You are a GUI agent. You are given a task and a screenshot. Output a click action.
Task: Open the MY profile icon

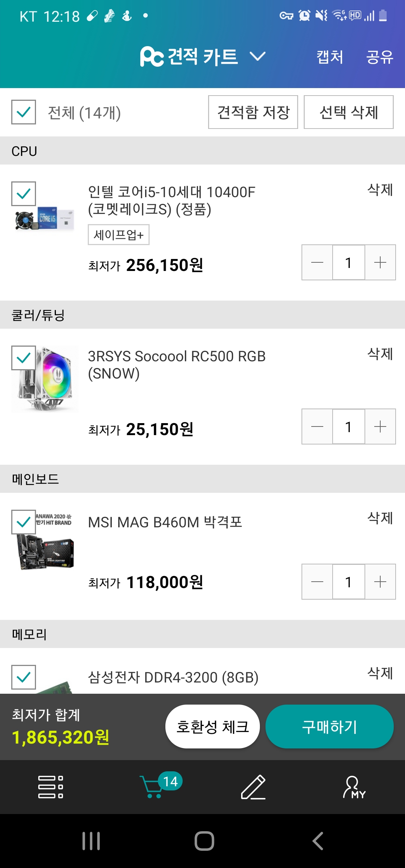pos(354,787)
